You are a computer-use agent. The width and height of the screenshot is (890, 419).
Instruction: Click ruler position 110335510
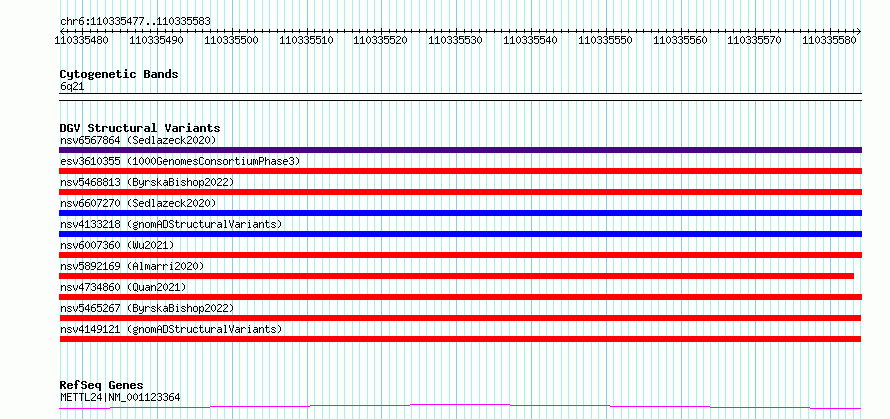pos(307,40)
